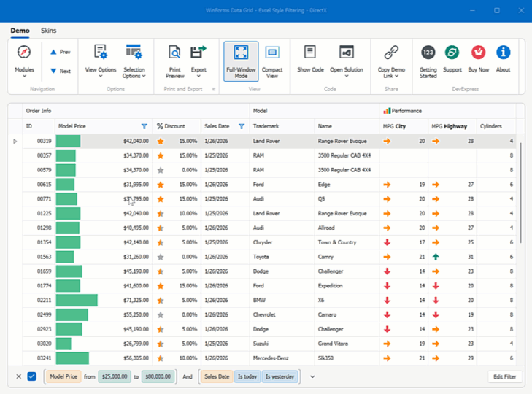532x394 pixels.
Task: Click green up arrow in Camry MPG Highway
Action: pyautogui.click(x=436, y=257)
